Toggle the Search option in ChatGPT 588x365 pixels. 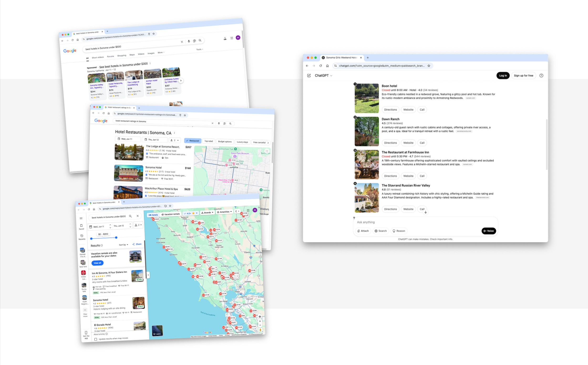pyautogui.click(x=381, y=231)
